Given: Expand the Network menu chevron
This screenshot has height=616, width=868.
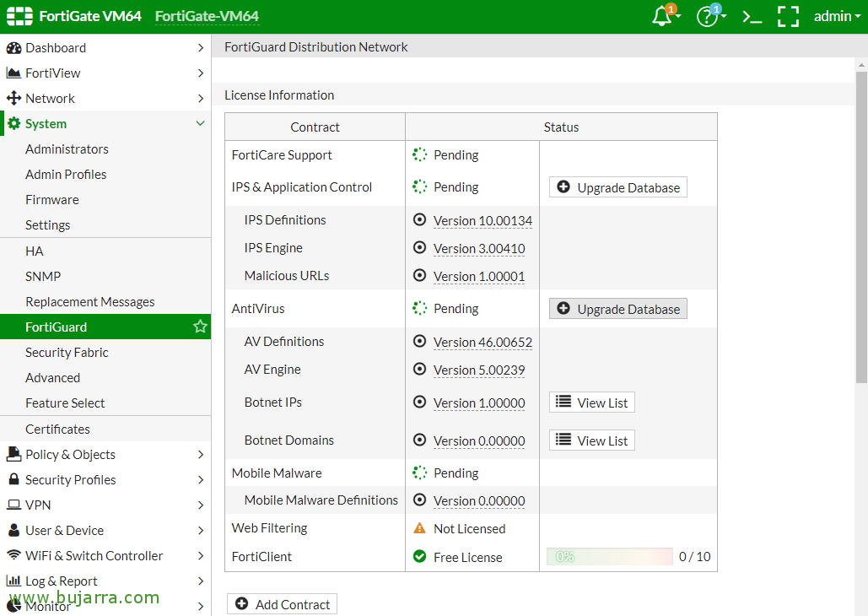Looking at the screenshot, I should 200,99.
